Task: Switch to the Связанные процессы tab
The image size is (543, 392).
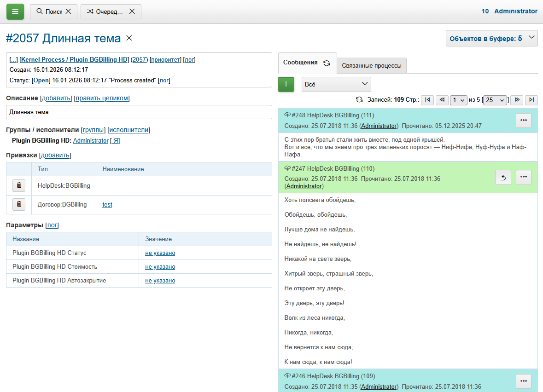Action: 371,65
